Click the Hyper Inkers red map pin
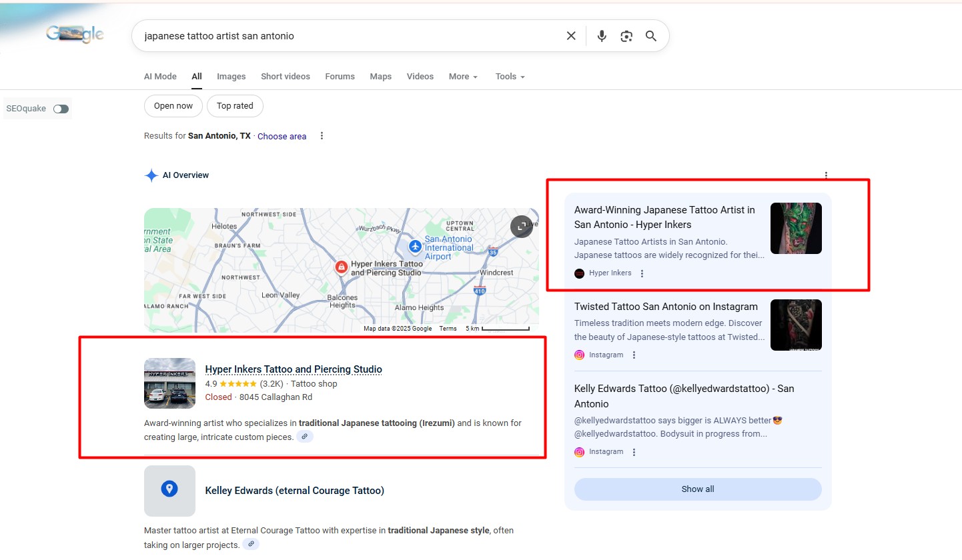 (x=341, y=267)
